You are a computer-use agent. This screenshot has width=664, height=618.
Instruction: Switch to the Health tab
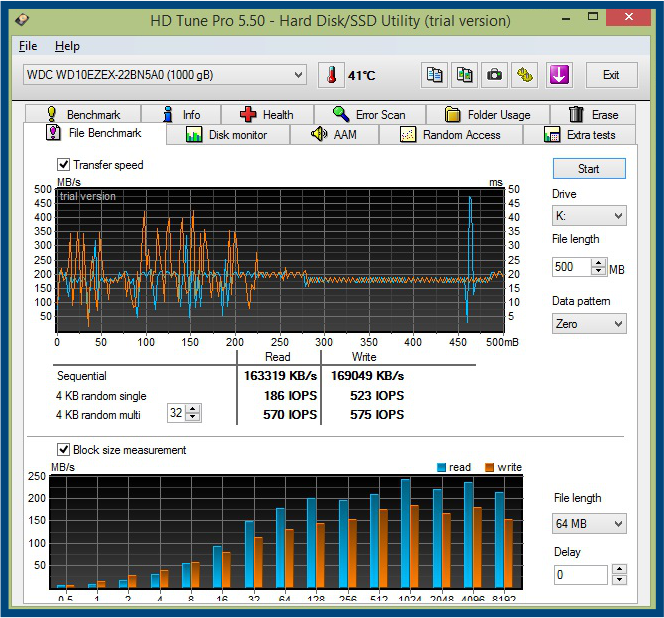[x=267, y=114]
